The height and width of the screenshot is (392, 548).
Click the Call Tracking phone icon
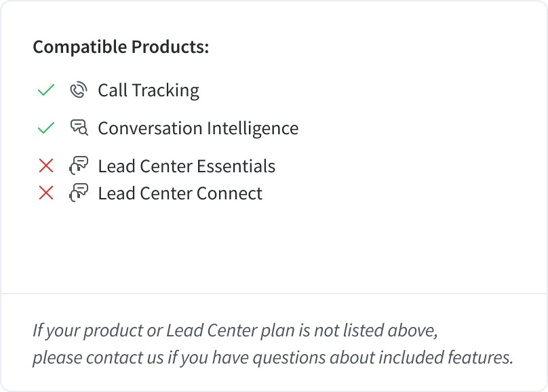pyautogui.click(x=79, y=90)
